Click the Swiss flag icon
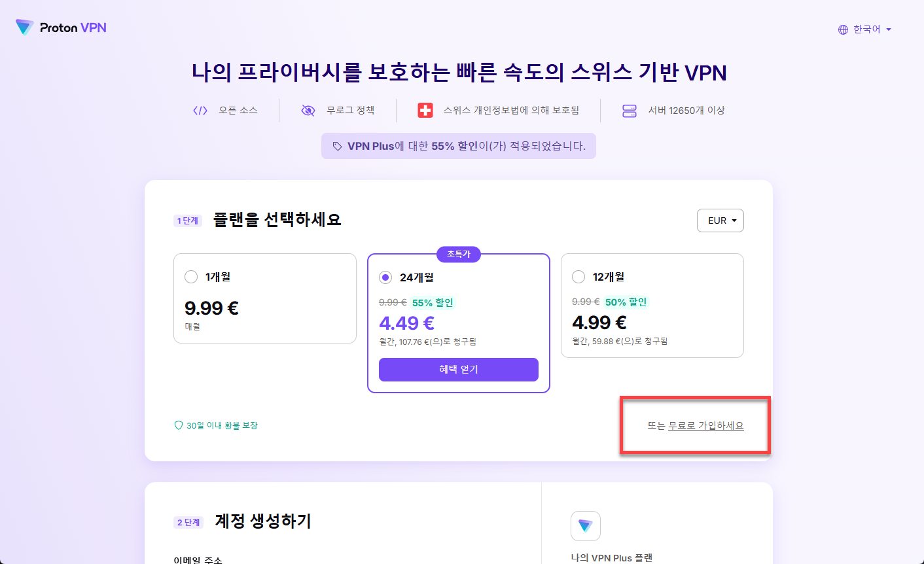 pyautogui.click(x=425, y=111)
